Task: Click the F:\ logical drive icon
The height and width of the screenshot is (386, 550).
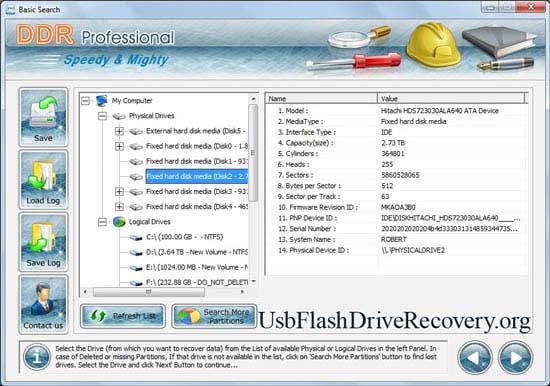Action: pos(136,282)
